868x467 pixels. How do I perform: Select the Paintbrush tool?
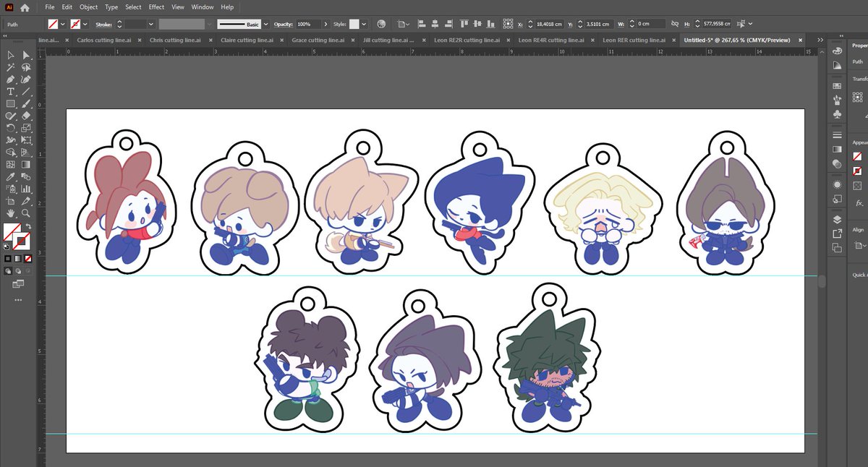coord(26,104)
